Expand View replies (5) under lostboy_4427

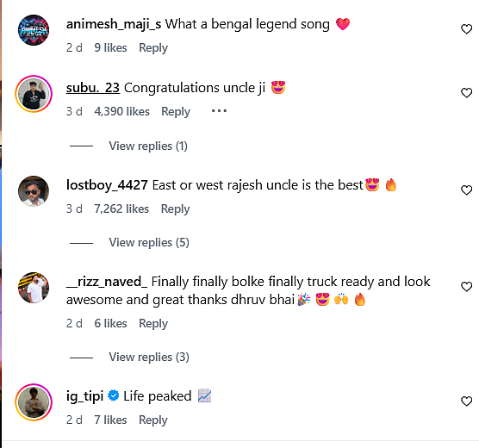[149, 243]
